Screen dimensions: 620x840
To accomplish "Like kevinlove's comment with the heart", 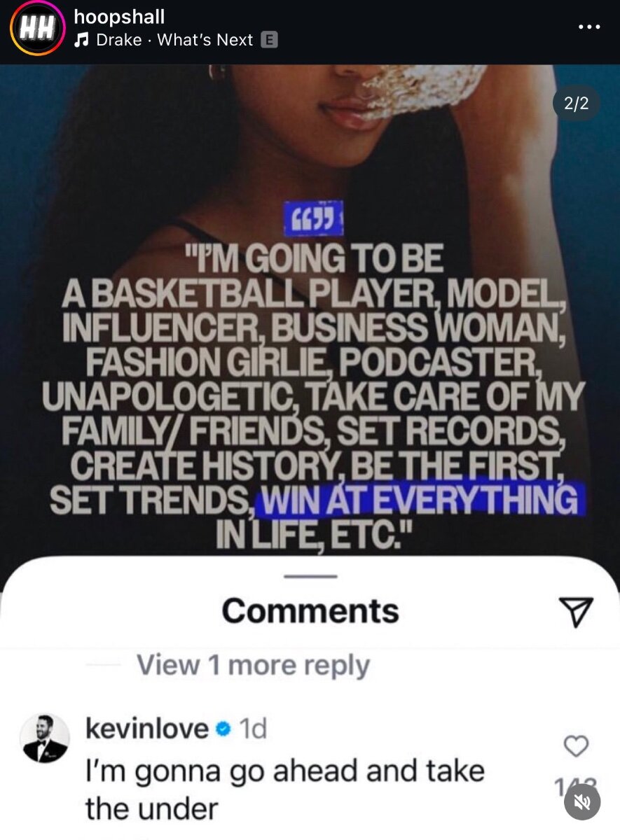I will [x=576, y=748].
